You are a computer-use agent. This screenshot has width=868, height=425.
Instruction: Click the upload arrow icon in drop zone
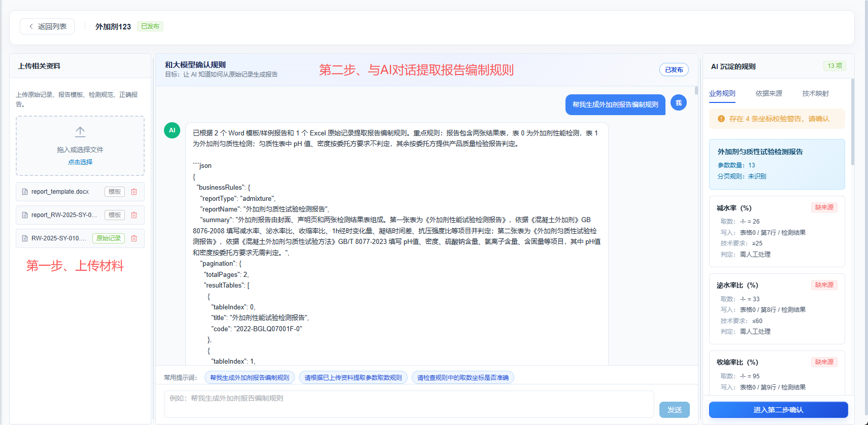(x=80, y=132)
